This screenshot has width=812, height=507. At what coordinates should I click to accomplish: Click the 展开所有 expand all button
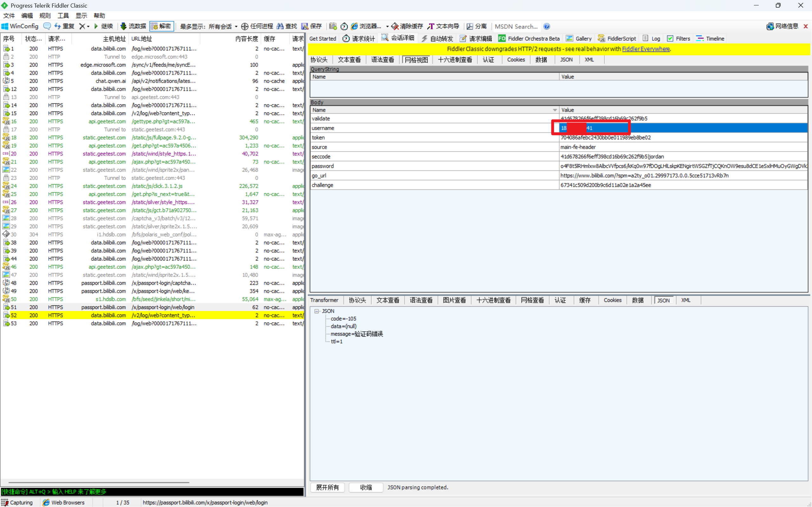[x=327, y=487]
